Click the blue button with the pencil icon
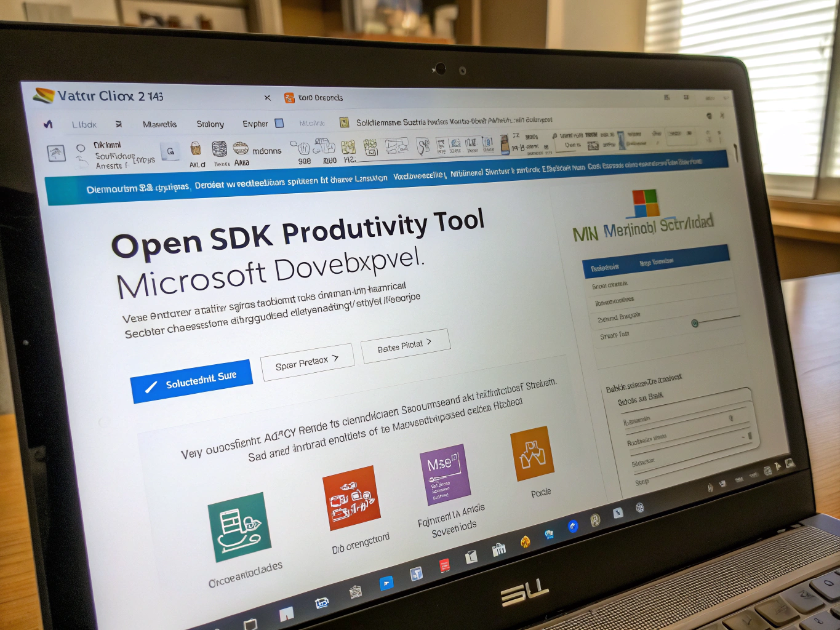Image resolution: width=840 pixels, height=630 pixels. [x=191, y=381]
